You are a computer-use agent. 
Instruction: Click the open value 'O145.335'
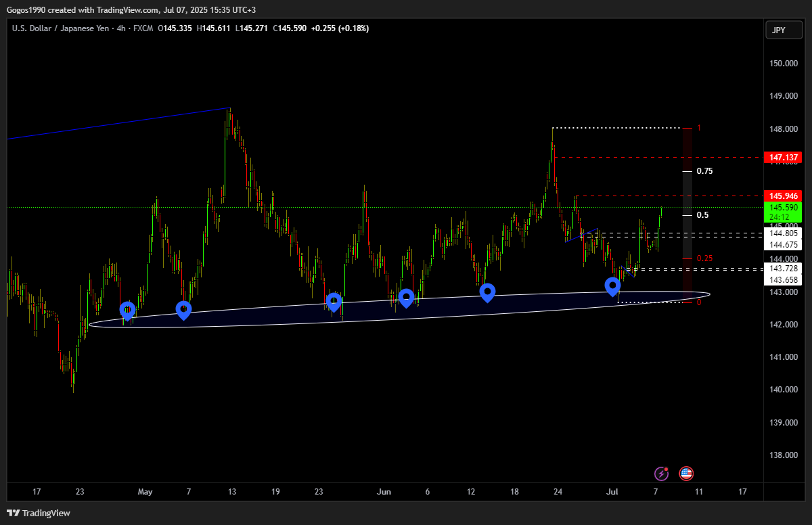[x=175, y=28]
